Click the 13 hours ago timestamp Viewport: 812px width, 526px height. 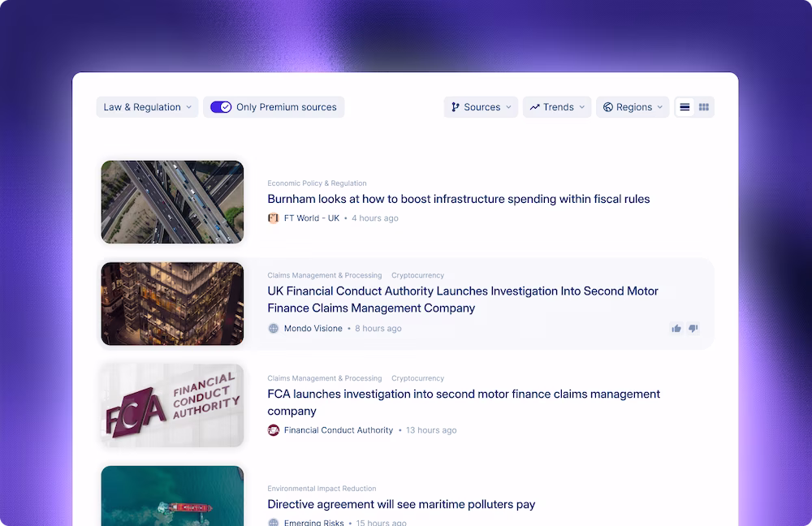tap(431, 430)
